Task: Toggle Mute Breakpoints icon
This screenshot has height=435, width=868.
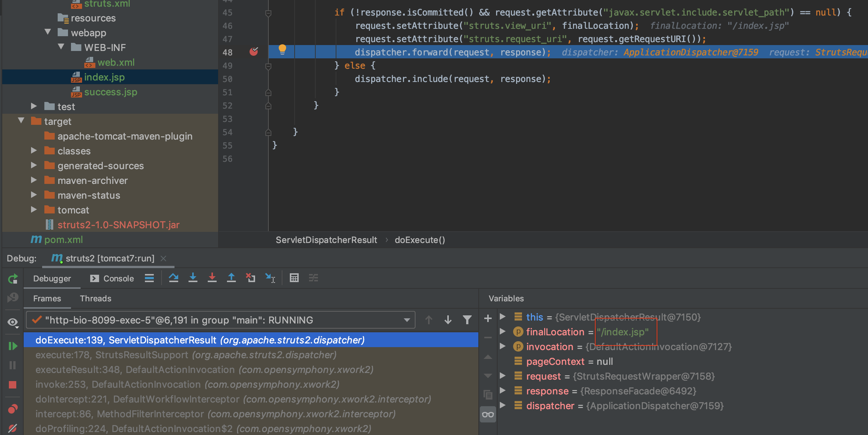Action: tap(13, 428)
